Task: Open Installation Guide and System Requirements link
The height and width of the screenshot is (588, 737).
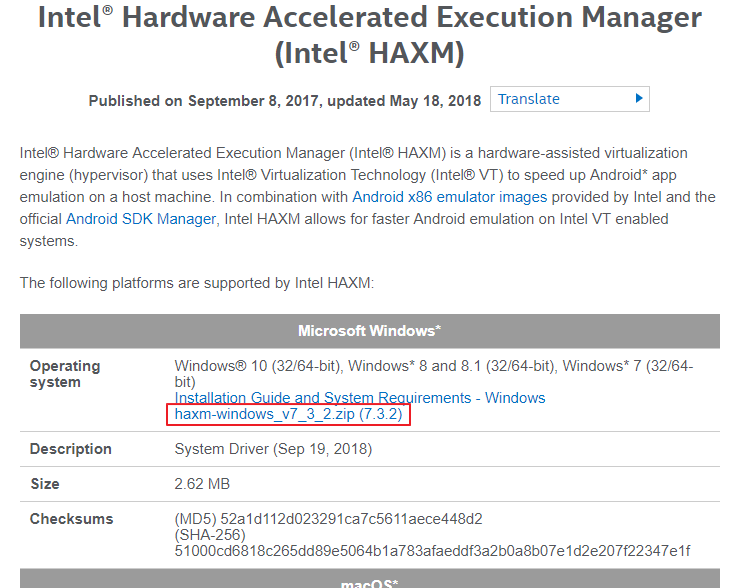Action: pyautogui.click(x=360, y=398)
